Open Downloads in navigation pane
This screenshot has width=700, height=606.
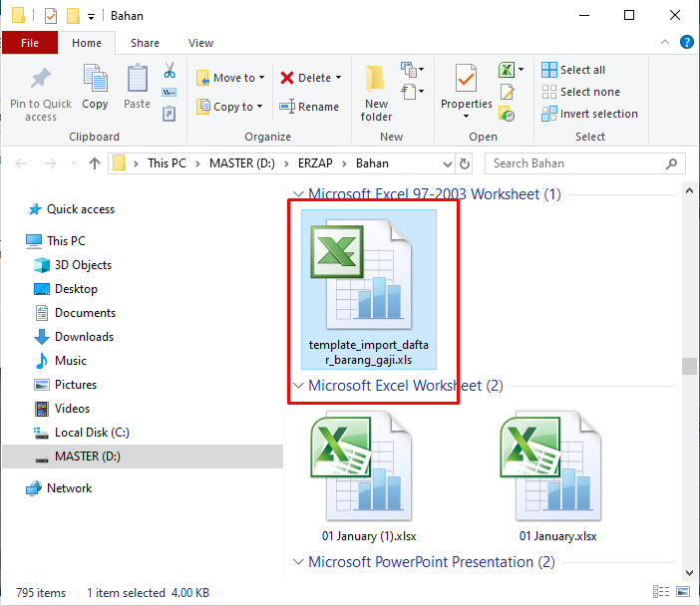(74, 337)
